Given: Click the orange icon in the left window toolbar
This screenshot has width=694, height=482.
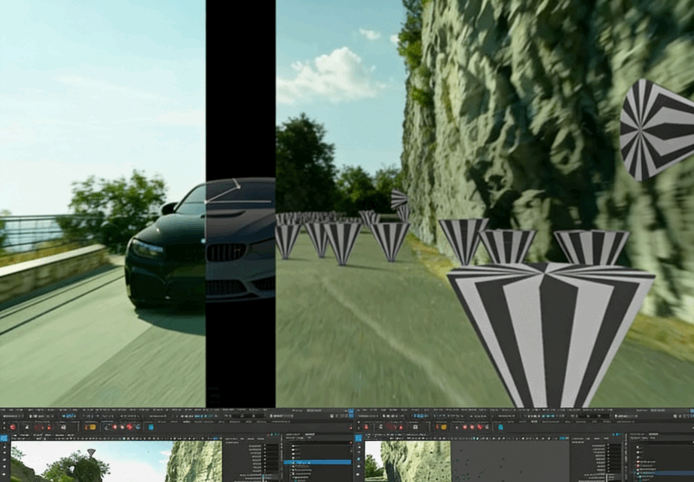Looking at the screenshot, I should pyautogui.click(x=90, y=426).
